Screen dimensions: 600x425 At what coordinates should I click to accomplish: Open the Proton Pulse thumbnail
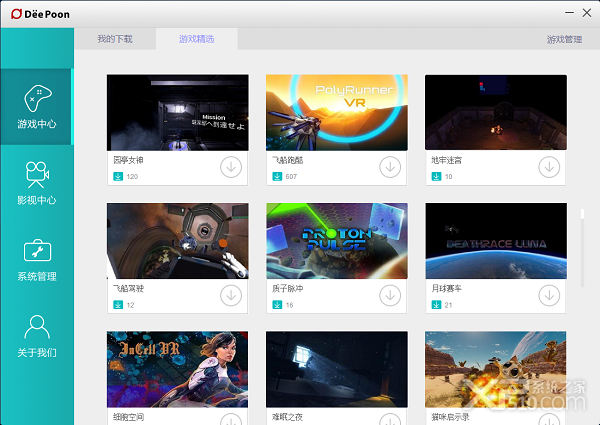[x=337, y=241]
